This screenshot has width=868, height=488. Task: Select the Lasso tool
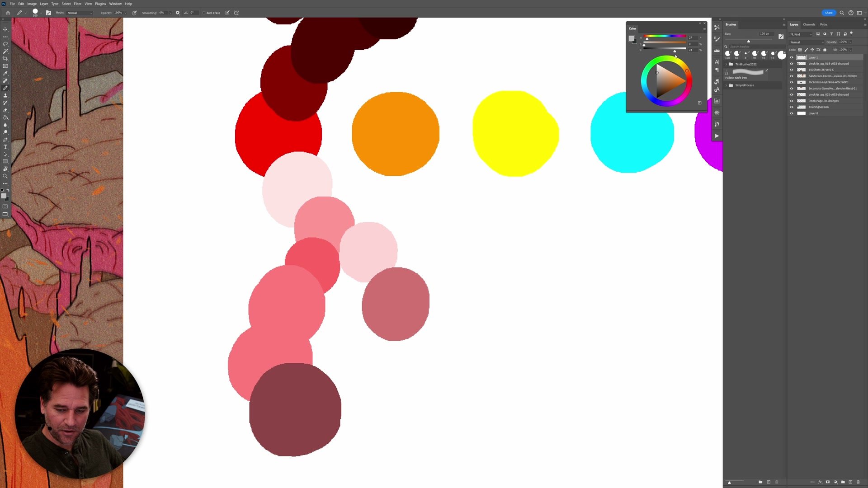coord(5,44)
